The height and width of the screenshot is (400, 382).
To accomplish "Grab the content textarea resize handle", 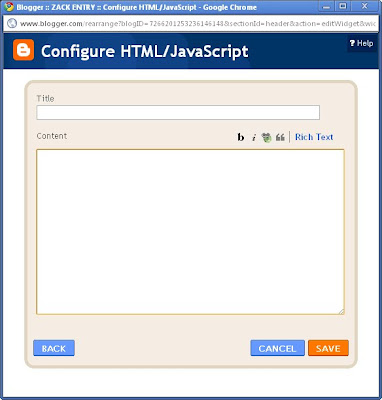I will click(x=341, y=311).
